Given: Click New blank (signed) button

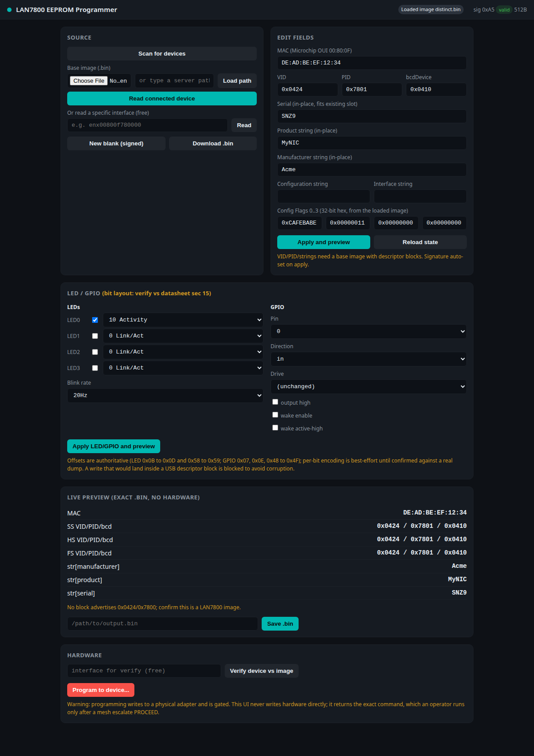Looking at the screenshot, I should [x=116, y=143].
